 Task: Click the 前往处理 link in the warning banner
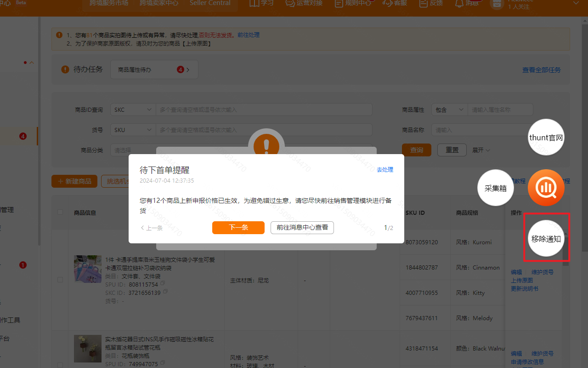coord(249,35)
